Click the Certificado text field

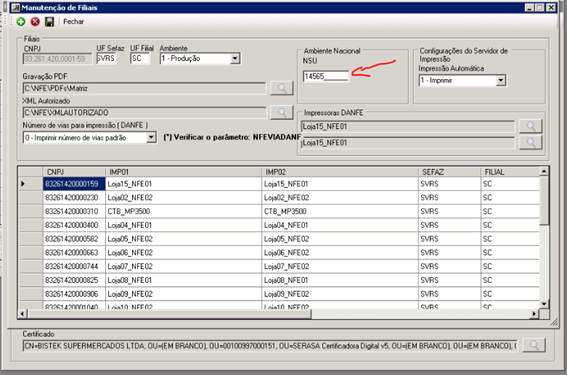click(270, 346)
